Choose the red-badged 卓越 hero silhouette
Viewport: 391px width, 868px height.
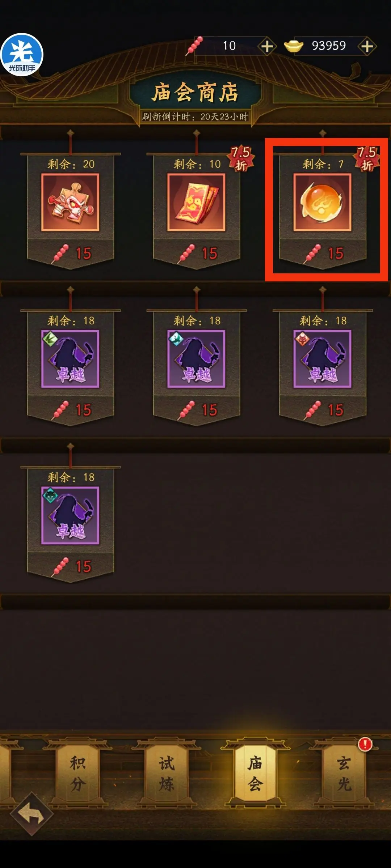click(322, 359)
